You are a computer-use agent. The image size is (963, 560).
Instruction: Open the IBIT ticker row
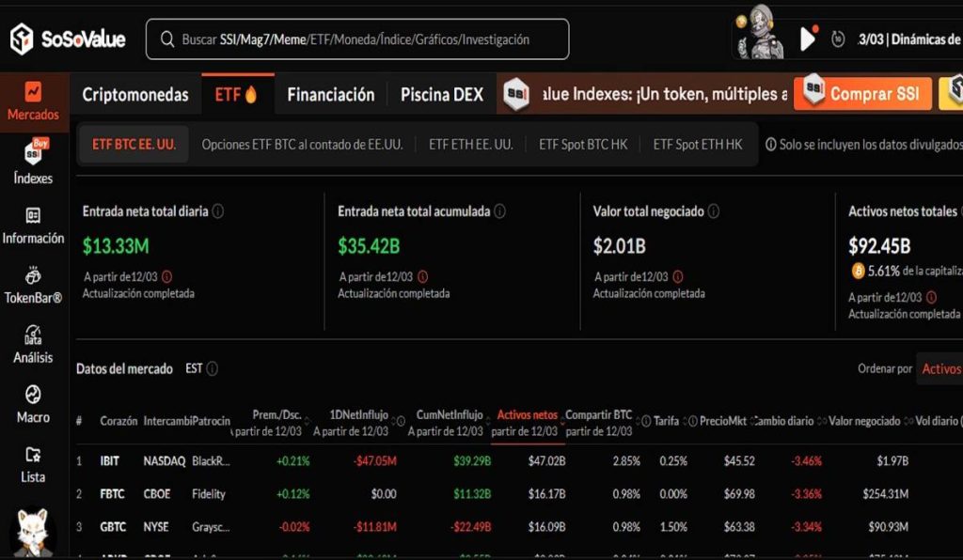[109, 460]
